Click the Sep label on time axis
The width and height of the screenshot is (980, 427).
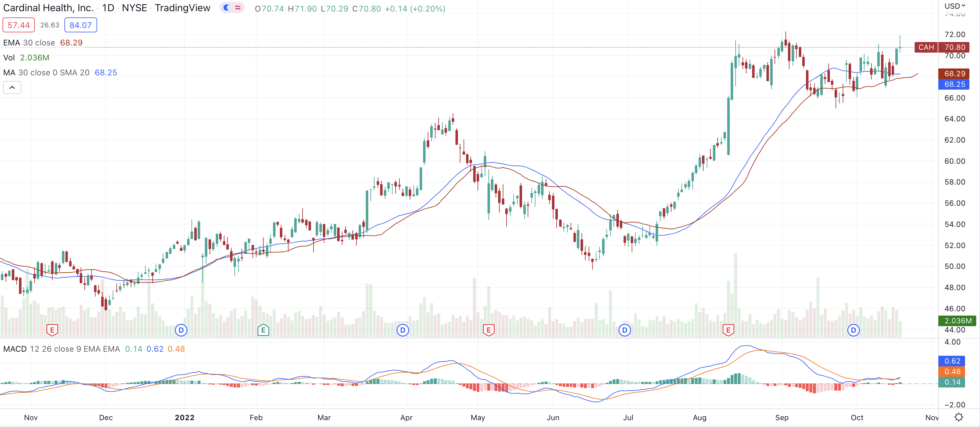pos(782,417)
